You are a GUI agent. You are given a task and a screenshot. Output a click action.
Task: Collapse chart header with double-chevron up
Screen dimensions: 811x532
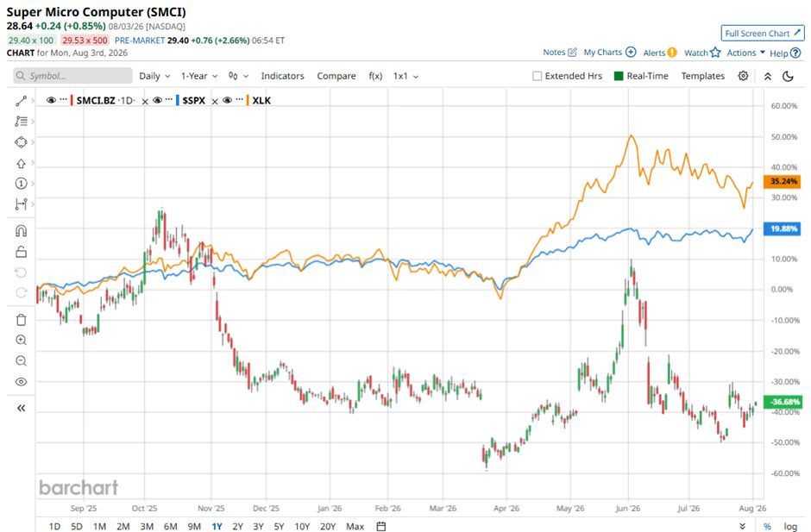pos(768,77)
